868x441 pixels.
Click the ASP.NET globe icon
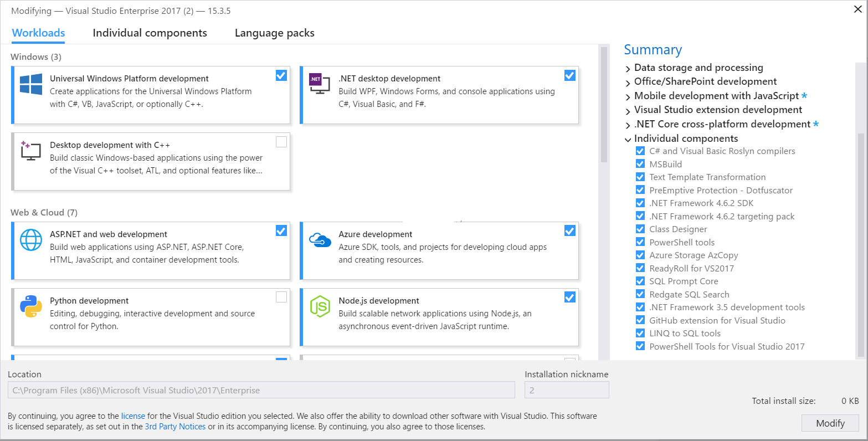(x=31, y=240)
